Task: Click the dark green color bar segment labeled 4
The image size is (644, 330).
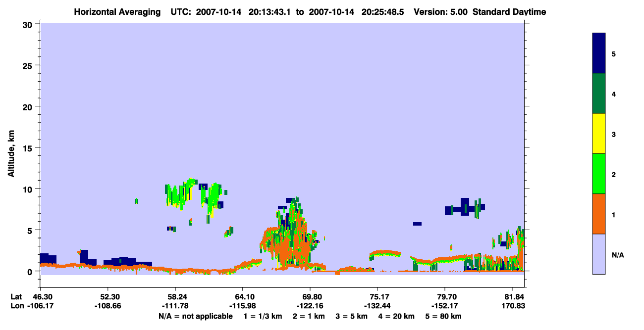Action: pyautogui.click(x=599, y=94)
